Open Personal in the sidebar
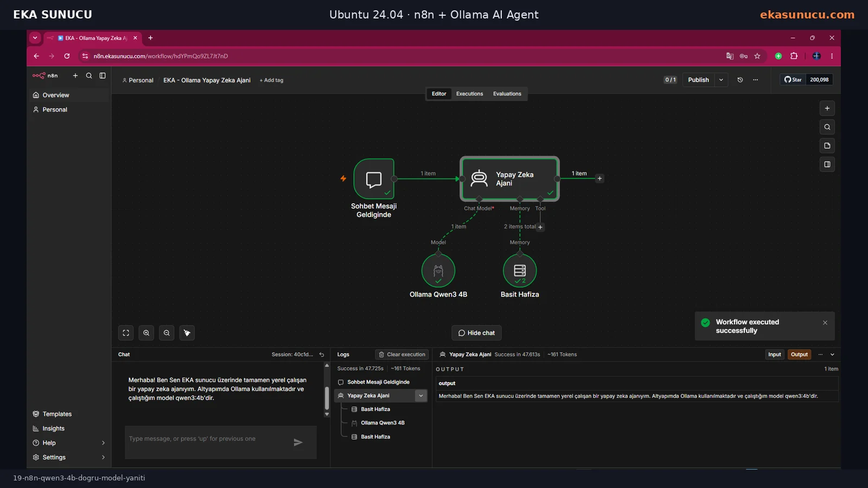This screenshot has height=488, width=868. click(x=69, y=110)
